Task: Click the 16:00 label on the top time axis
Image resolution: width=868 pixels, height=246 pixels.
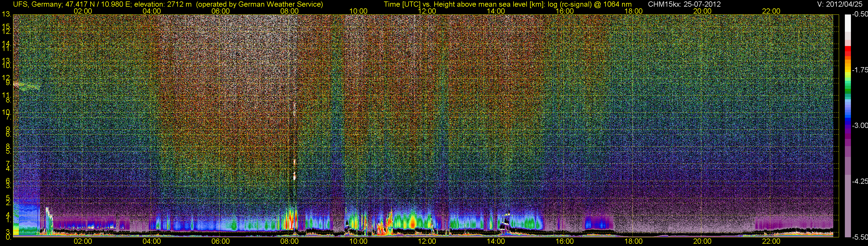Action: 565,11
